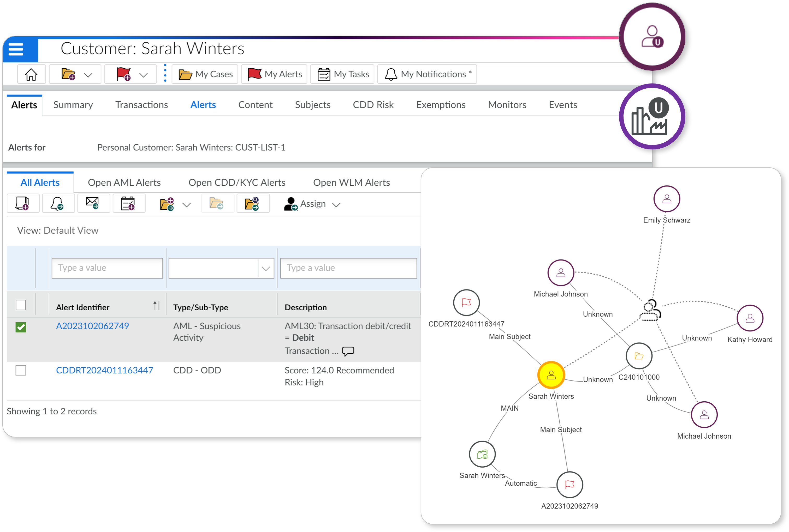Toggle the select-all header checkbox
The width and height of the screenshot is (789, 532).
coord(21,305)
